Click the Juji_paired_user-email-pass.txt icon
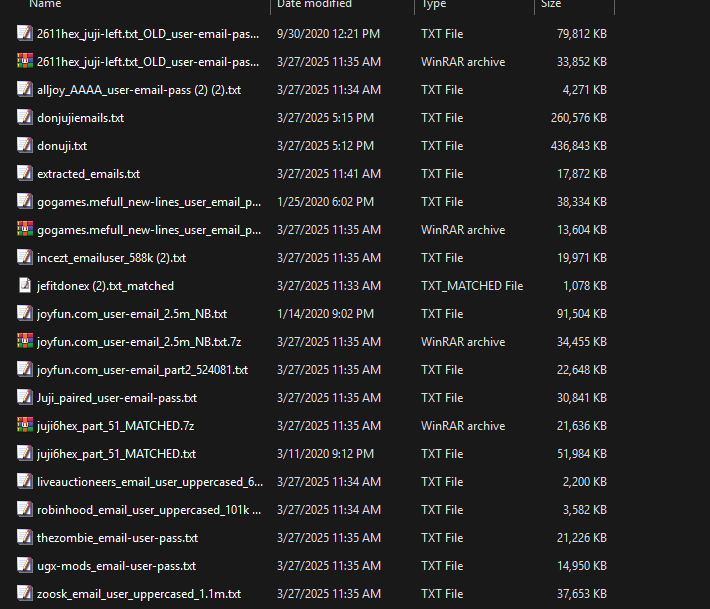The image size is (710, 609). [24, 397]
